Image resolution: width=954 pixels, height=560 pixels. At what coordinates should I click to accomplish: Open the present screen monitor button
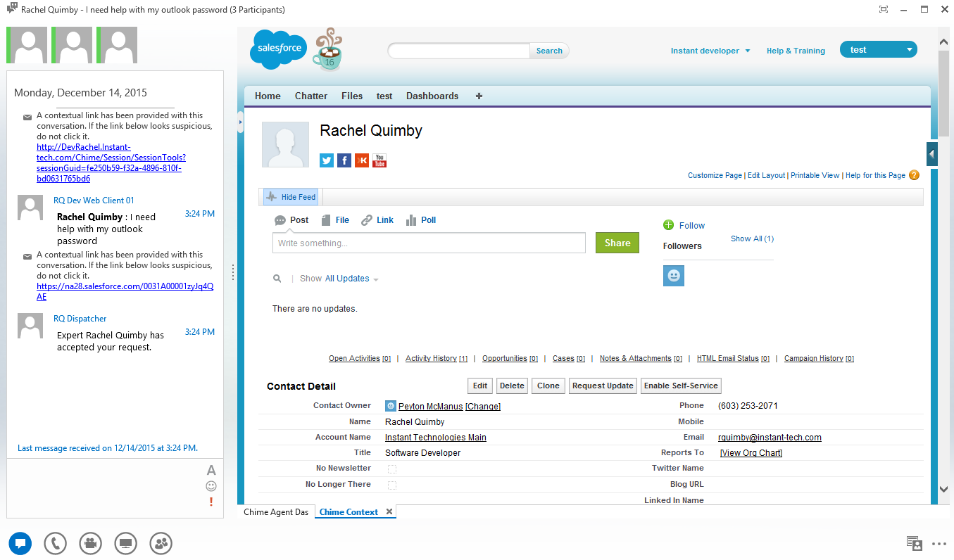click(x=125, y=543)
